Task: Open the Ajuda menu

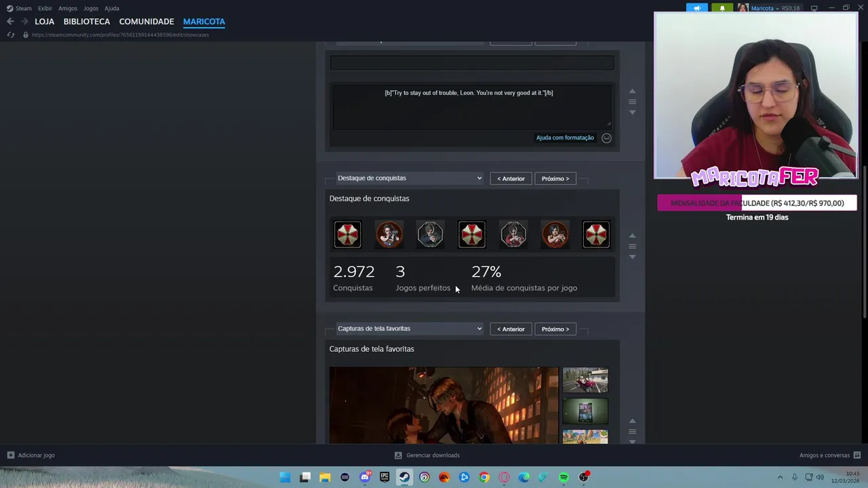Action: 112,8
